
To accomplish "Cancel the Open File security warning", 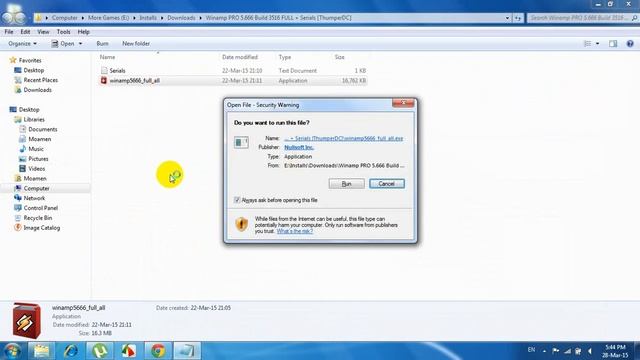I will coord(387,184).
